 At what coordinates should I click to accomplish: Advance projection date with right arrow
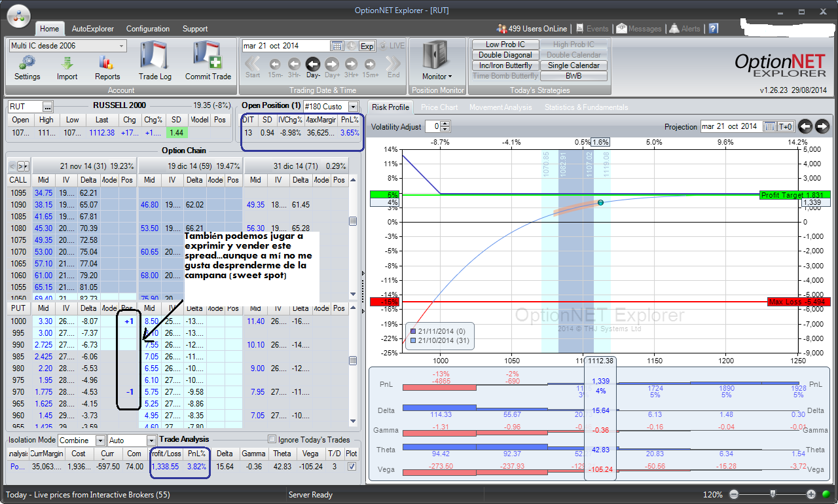822,127
